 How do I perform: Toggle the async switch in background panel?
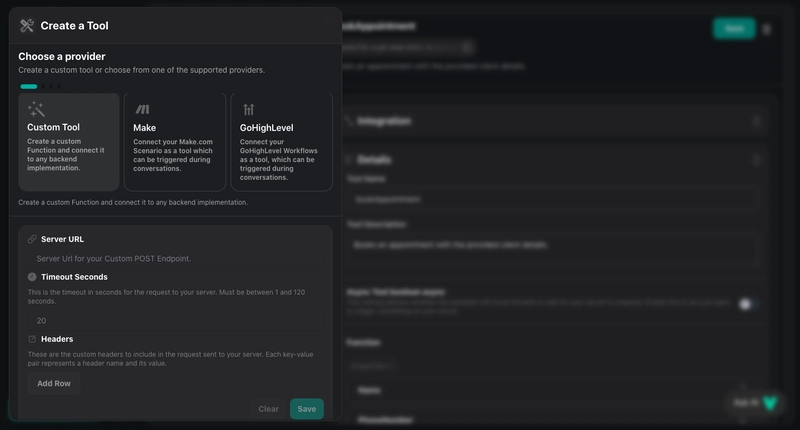tap(745, 303)
